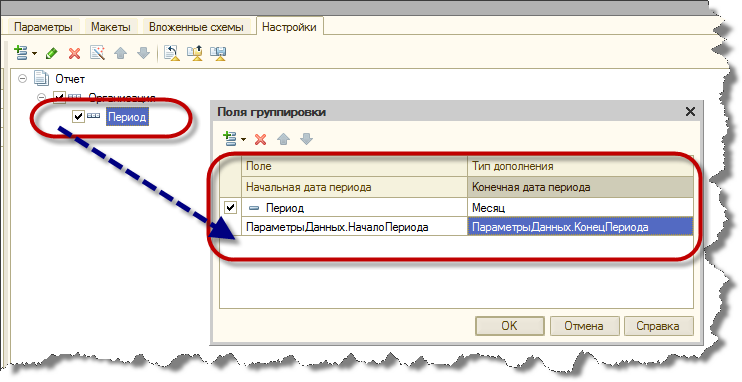
Task: Toggle the Период grouping checkbox in the tree
Action: click(78, 116)
